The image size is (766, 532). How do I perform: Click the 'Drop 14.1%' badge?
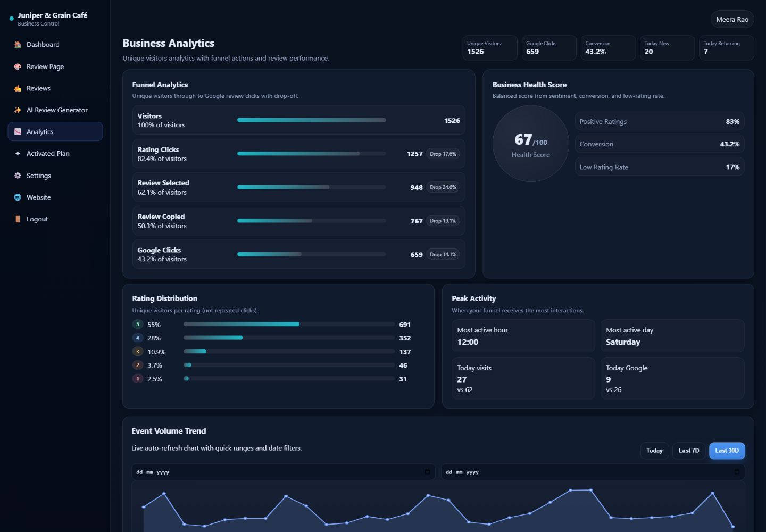tap(443, 255)
